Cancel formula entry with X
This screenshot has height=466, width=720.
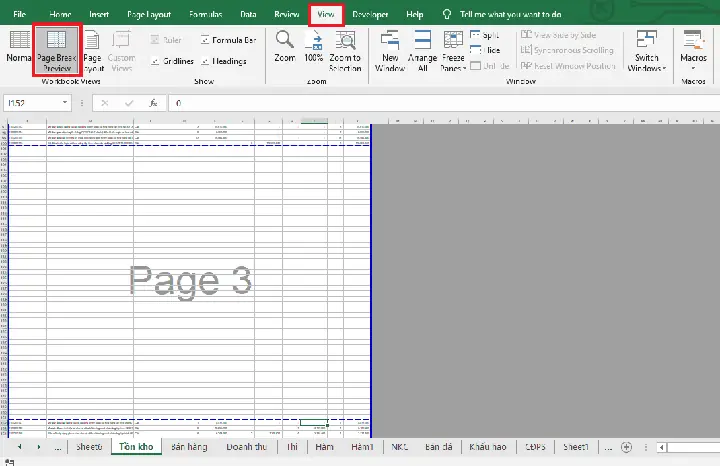tap(105, 103)
